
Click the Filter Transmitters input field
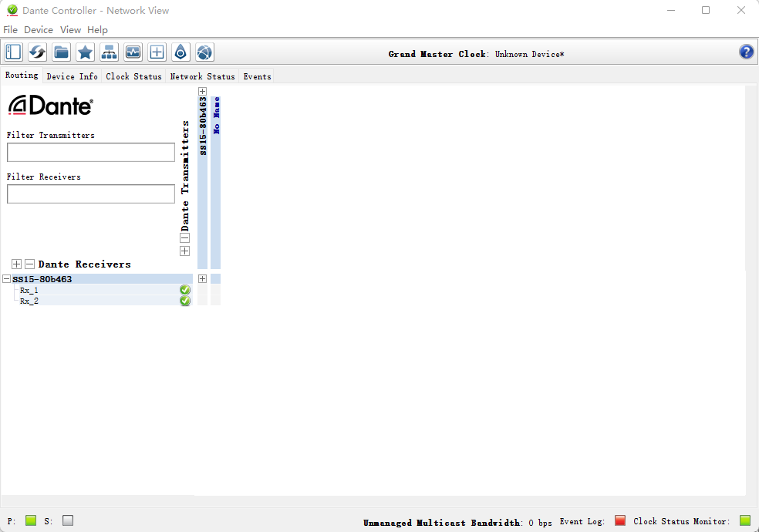[91, 153]
